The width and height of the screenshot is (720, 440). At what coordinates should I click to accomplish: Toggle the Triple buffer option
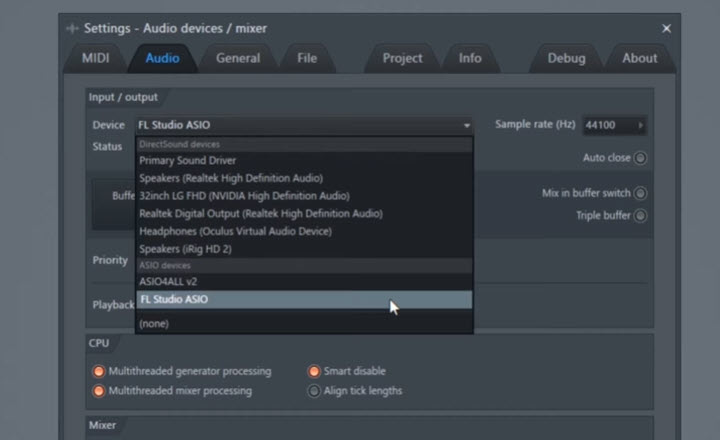click(640, 215)
